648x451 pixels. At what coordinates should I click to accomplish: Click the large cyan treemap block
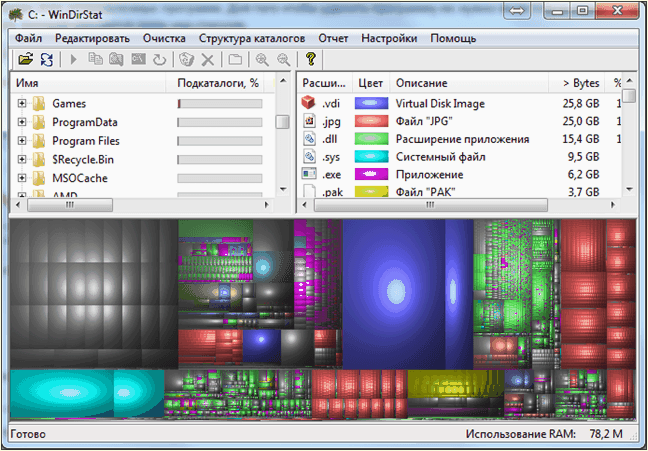click(62, 394)
